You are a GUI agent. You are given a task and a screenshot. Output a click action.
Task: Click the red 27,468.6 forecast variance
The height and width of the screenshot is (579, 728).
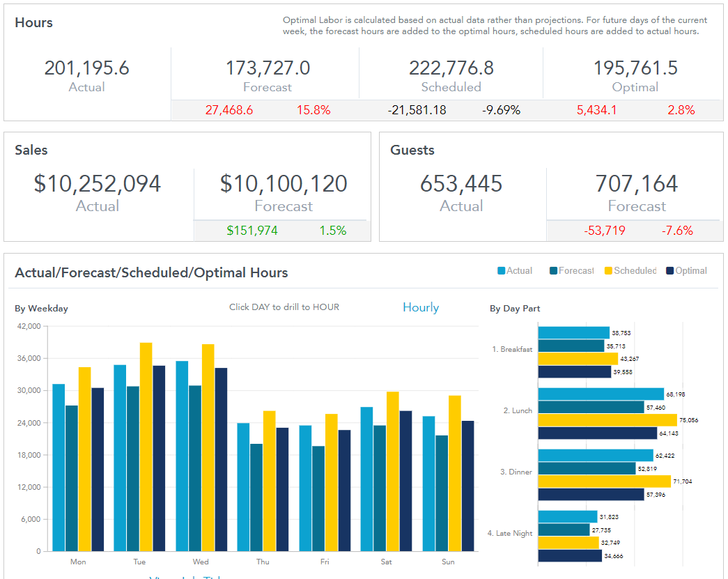229,110
